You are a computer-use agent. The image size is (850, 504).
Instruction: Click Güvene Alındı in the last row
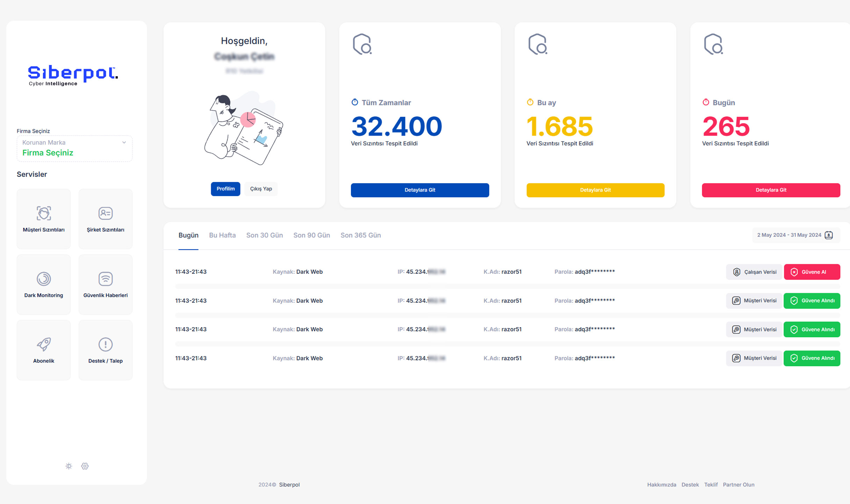(812, 358)
